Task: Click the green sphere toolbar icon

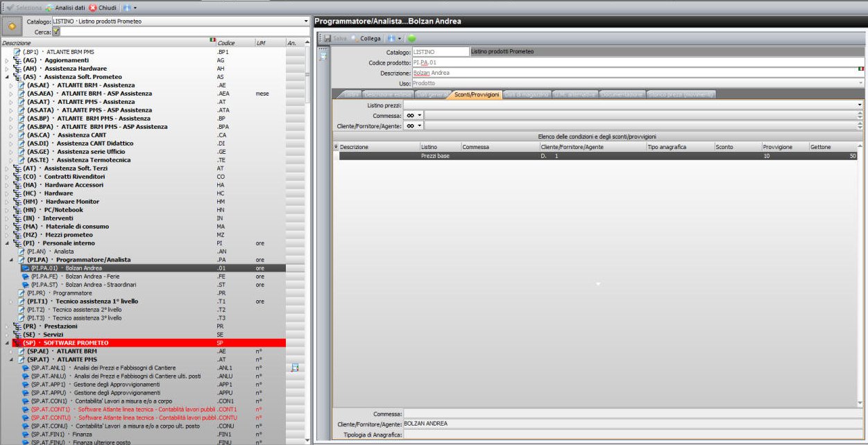Action: (411, 38)
